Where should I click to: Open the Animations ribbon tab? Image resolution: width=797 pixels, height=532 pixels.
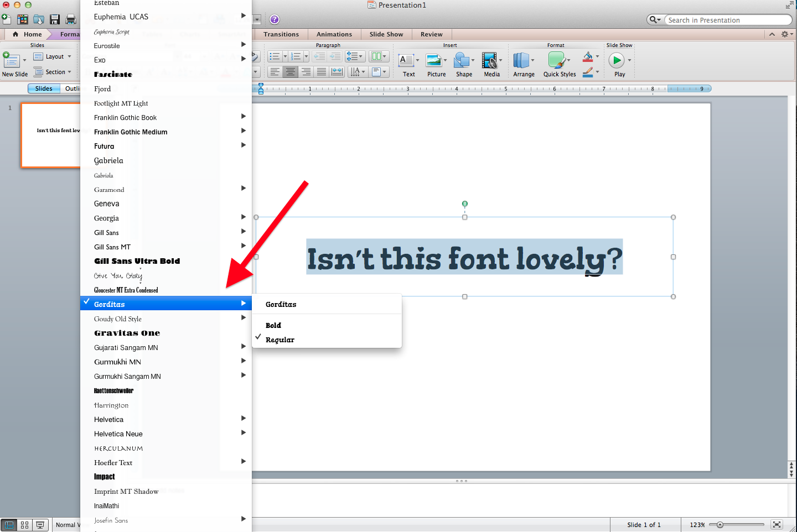click(x=334, y=34)
